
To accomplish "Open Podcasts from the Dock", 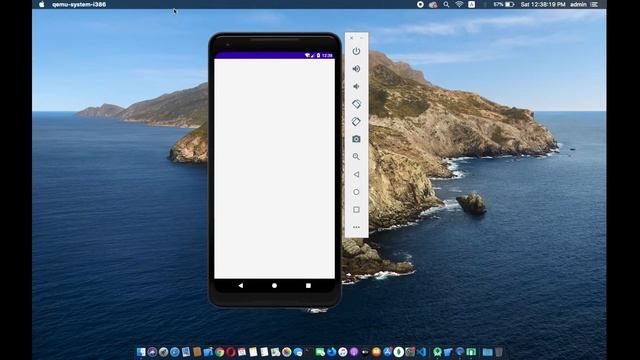I will point(354,352).
